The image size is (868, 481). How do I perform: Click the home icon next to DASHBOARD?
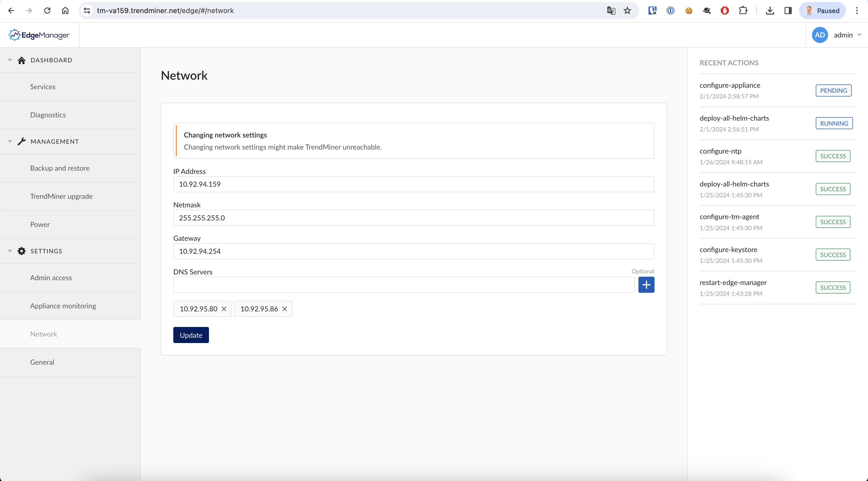pyautogui.click(x=22, y=60)
